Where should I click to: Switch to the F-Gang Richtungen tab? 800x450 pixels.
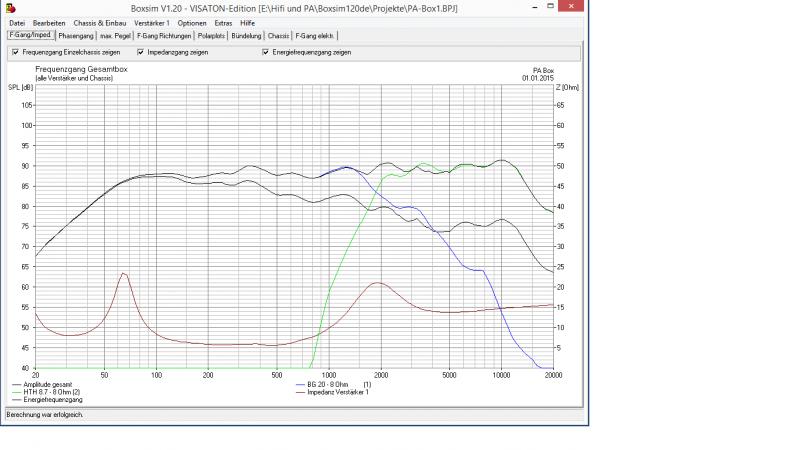164,36
